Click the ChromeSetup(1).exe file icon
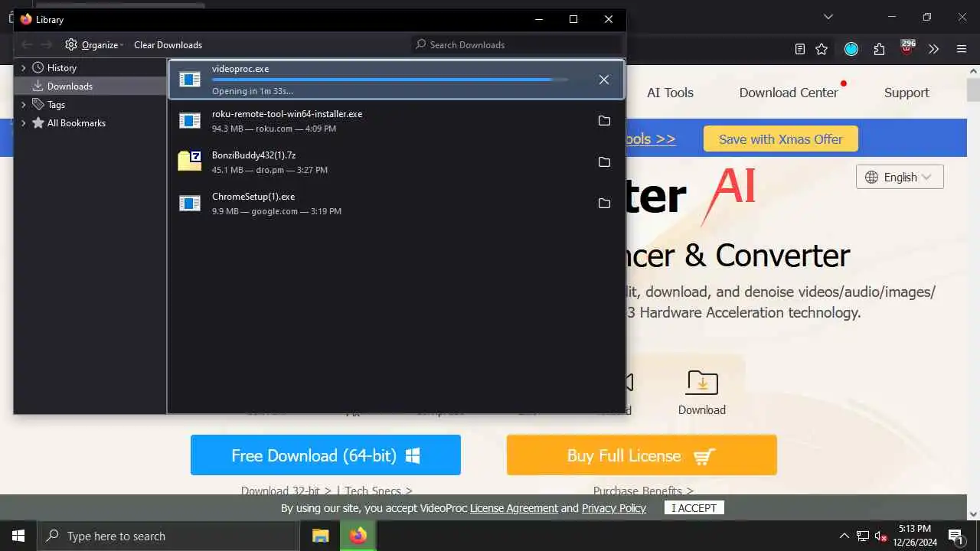Screen dimensions: 980x551 189,204
